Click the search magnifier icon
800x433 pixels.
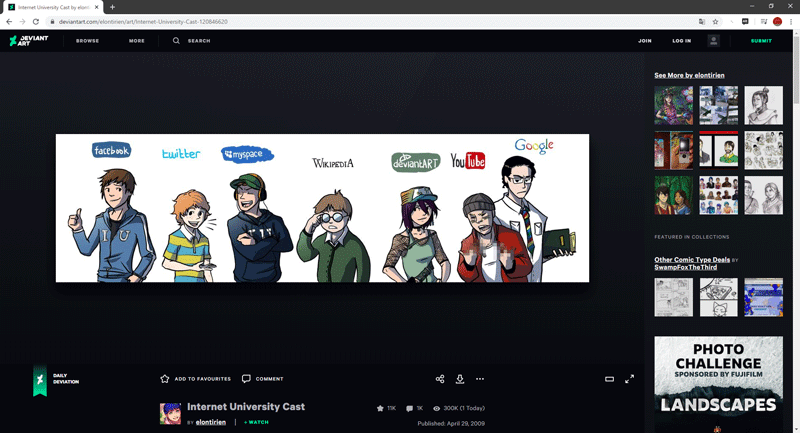(x=176, y=41)
